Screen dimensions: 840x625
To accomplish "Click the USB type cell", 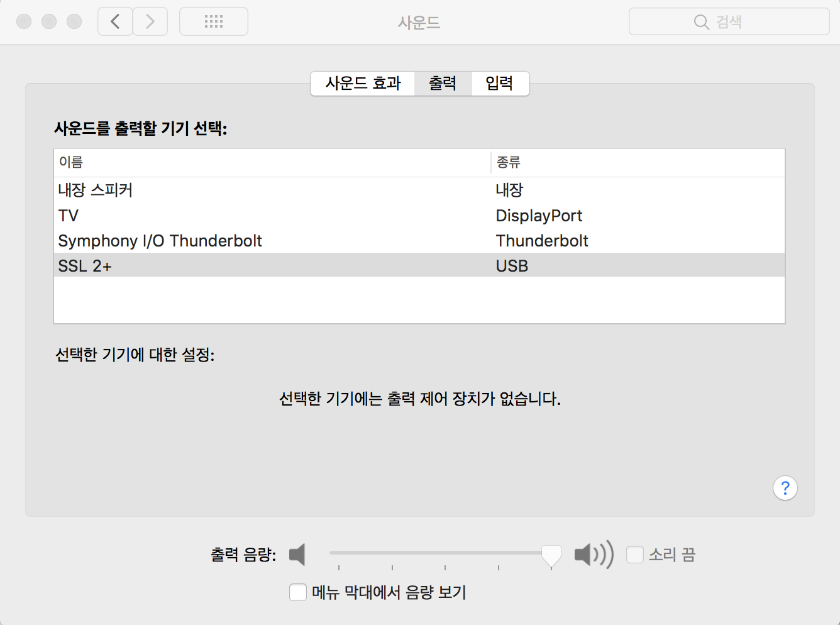I will pyautogui.click(x=512, y=266).
